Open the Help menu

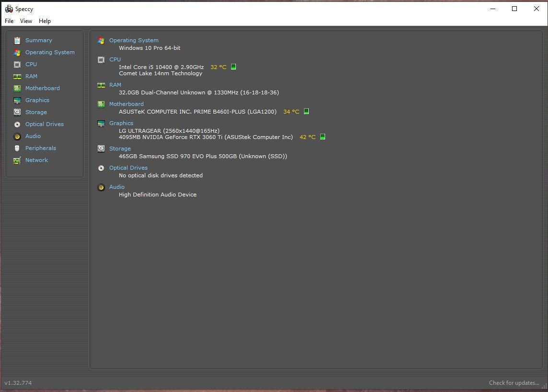pos(45,21)
